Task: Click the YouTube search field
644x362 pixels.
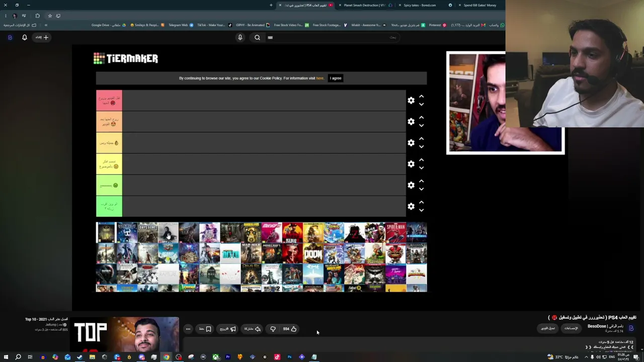Action: click(x=332, y=37)
